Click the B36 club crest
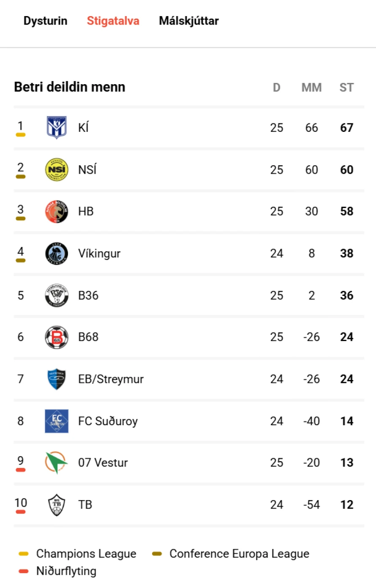 tap(57, 295)
